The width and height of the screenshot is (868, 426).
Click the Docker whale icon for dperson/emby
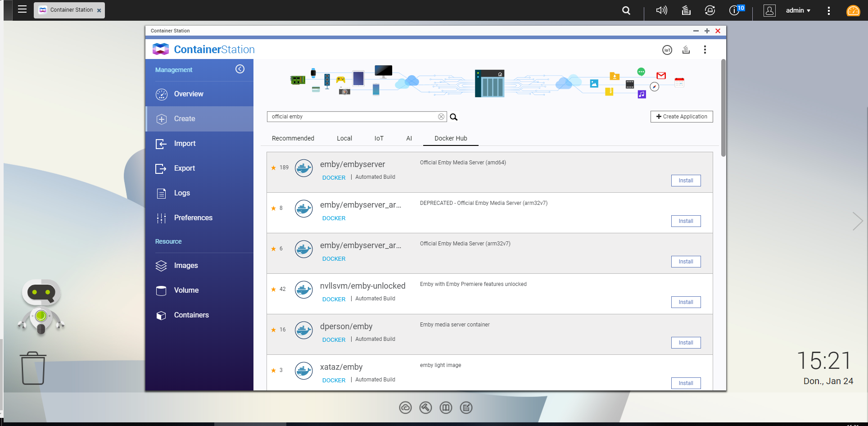(304, 330)
